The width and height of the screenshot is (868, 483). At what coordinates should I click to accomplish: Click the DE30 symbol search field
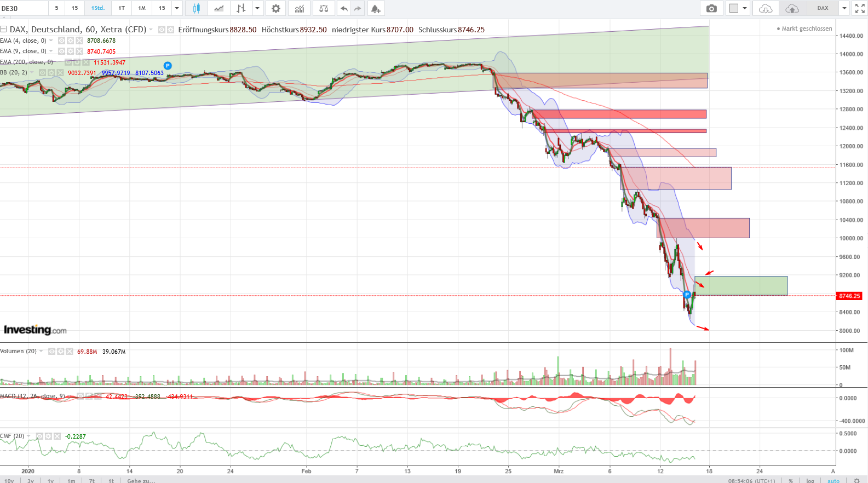coord(24,8)
